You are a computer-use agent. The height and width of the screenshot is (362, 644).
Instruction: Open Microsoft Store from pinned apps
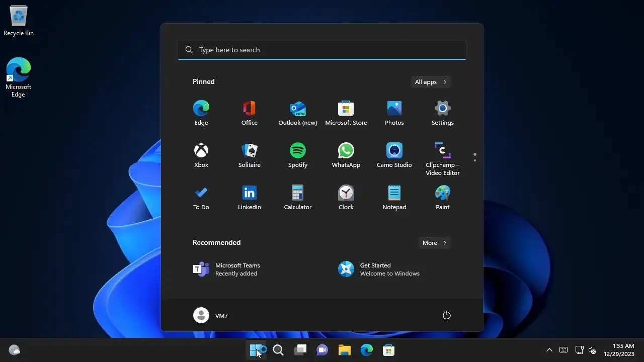click(346, 114)
